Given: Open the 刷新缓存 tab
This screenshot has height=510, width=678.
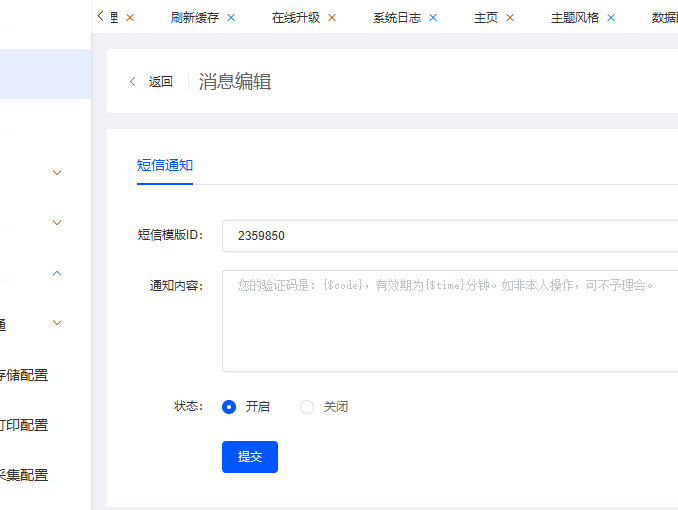Looking at the screenshot, I should [x=195, y=18].
